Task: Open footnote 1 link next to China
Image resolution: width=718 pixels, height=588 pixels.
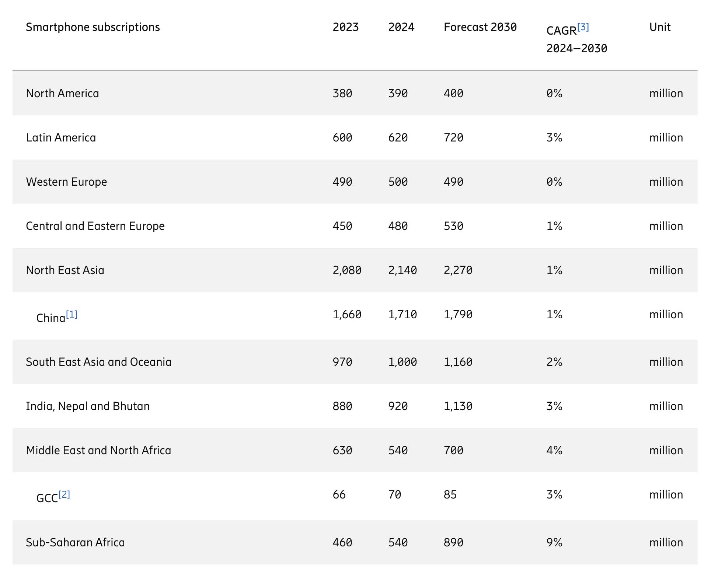Action: pyautogui.click(x=72, y=314)
